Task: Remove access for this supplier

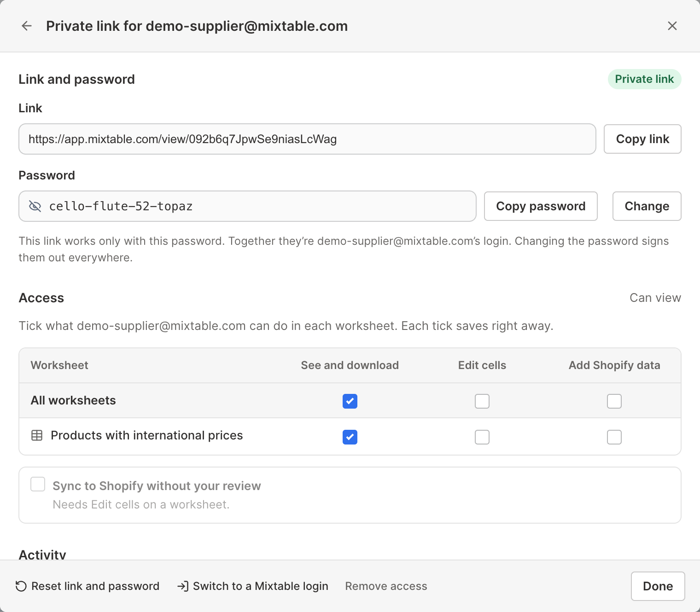Action: pos(386,586)
